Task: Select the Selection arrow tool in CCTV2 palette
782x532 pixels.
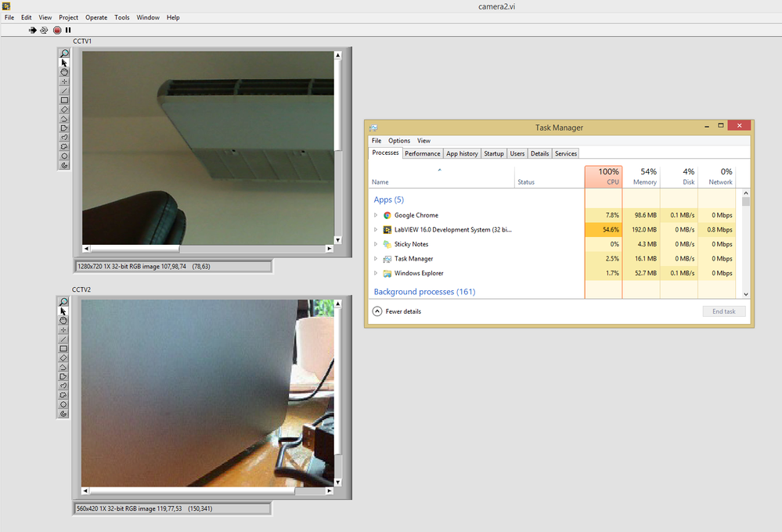Action: click(63, 311)
